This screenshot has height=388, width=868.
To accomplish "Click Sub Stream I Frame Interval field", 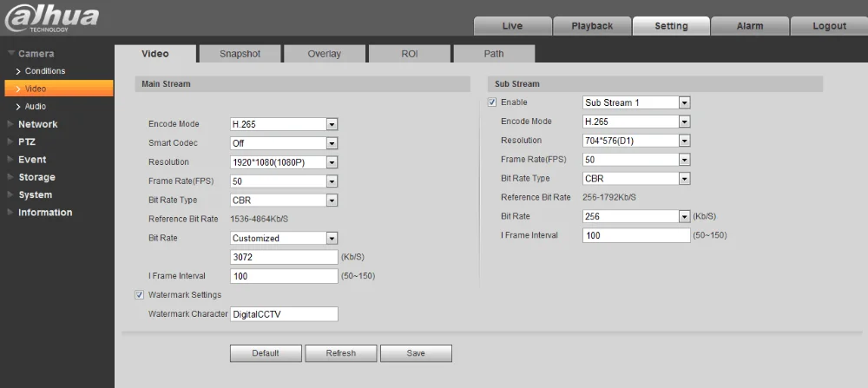I will click(x=636, y=235).
